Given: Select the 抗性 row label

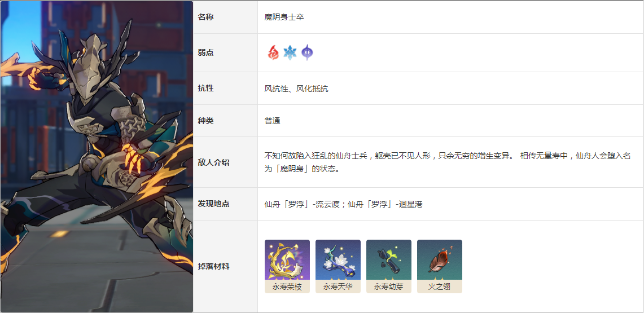Looking at the screenshot, I should [x=206, y=88].
